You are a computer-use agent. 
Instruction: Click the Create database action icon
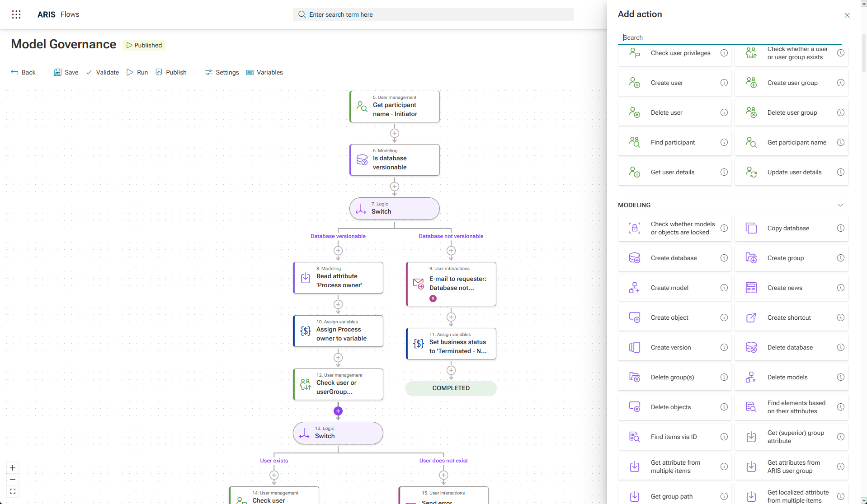pyautogui.click(x=634, y=258)
